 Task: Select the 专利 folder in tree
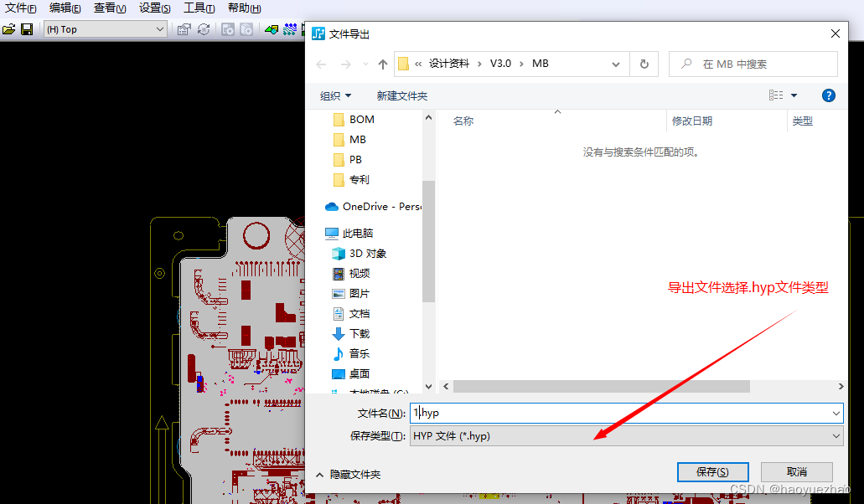pyautogui.click(x=352, y=180)
